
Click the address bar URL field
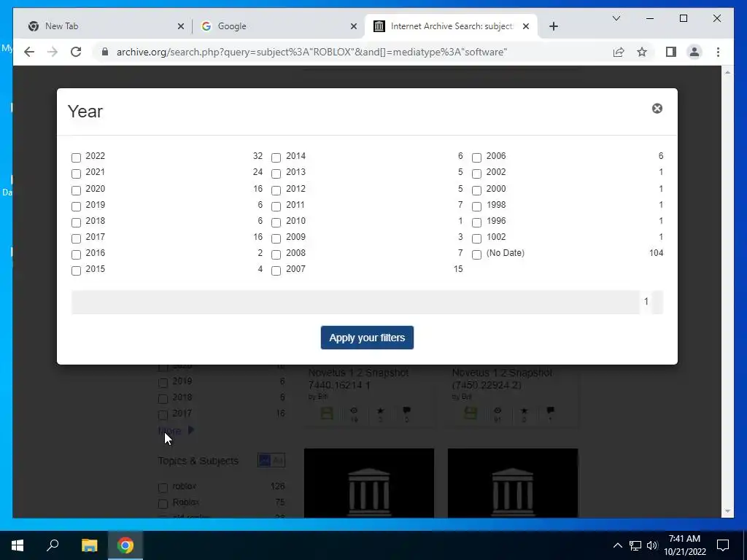(x=311, y=52)
